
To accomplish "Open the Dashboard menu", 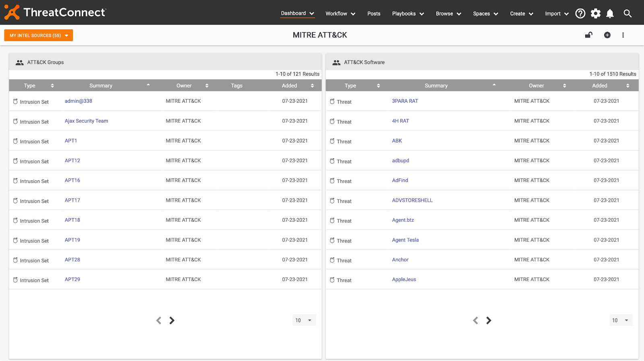I will click(x=297, y=13).
